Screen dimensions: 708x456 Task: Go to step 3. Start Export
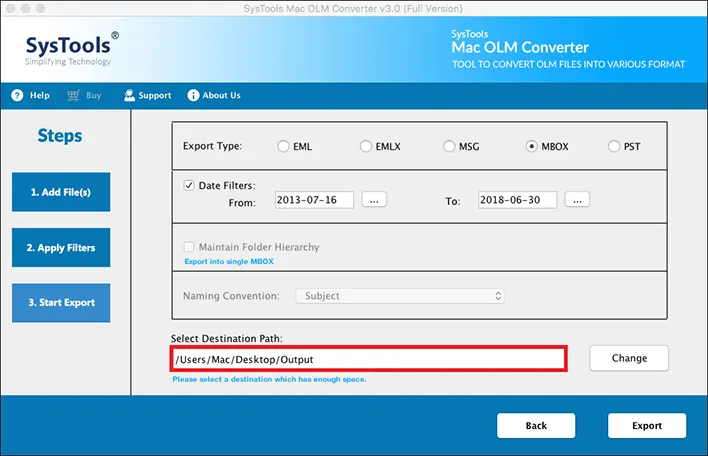click(61, 302)
